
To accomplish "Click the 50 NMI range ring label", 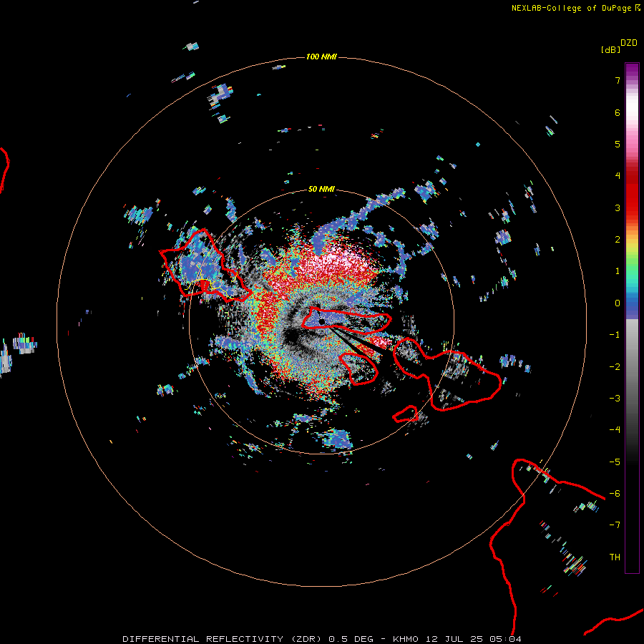I will tap(321, 189).
